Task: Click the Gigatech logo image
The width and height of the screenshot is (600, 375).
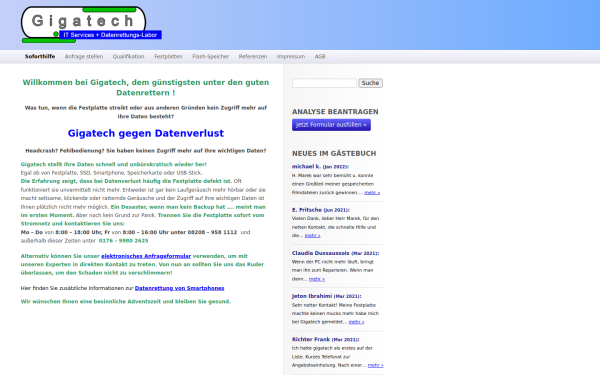Action: click(x=91, y=24)
